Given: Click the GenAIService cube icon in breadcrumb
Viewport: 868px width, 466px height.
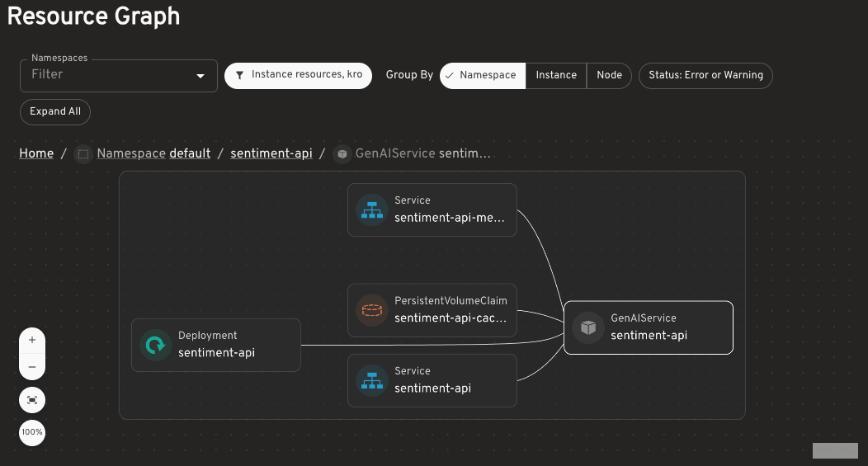Looking at the screenshot, I should coord(342,154).
